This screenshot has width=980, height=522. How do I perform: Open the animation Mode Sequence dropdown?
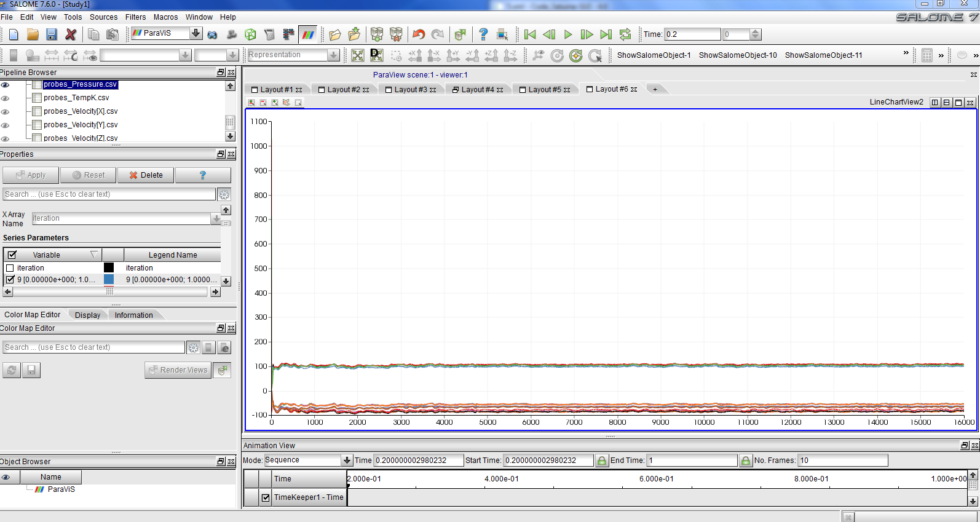click(x=347, y=461)
